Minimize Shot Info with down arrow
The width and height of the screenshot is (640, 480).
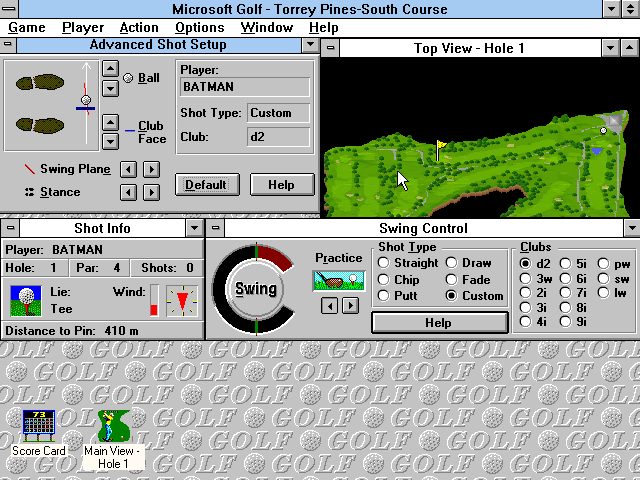[195, 228]
